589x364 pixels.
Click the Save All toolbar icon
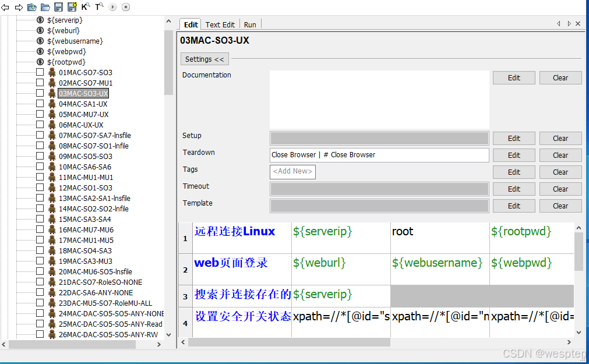71,7
